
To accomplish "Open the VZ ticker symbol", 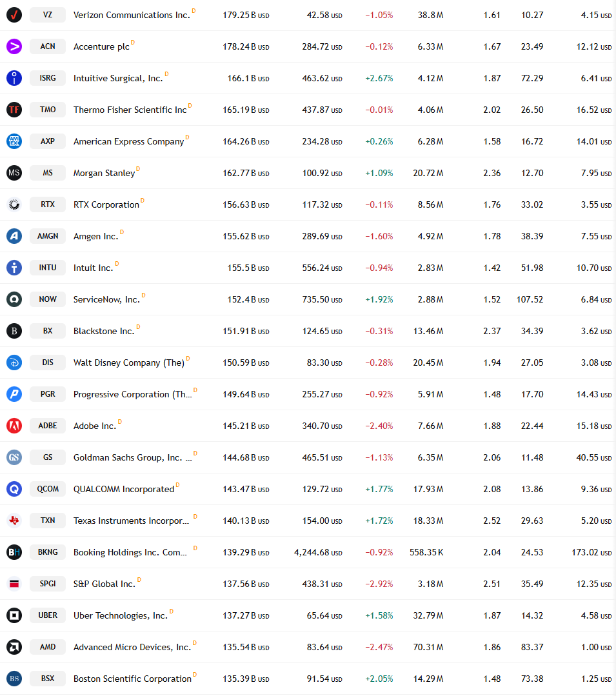I will click(x=48, y=15).
